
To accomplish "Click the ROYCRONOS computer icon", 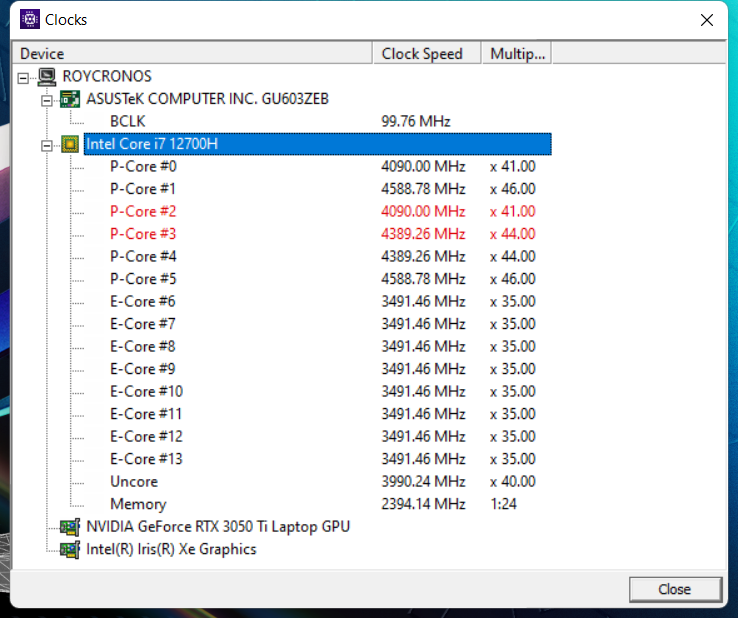I will (47, 76).
